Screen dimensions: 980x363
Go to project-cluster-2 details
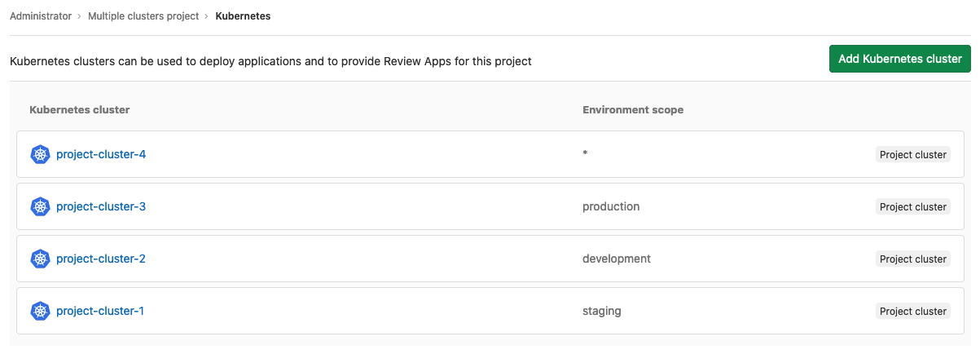(x=101, y=259)
